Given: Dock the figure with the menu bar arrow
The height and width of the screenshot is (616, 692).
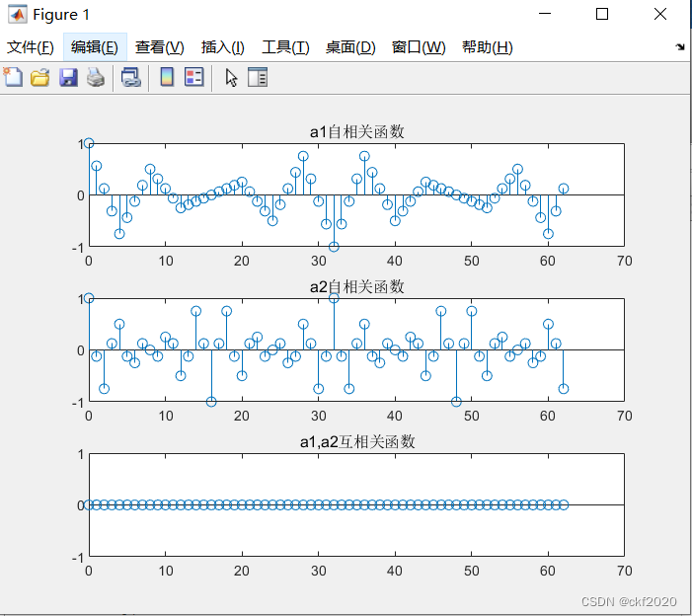Looking at the screenshot, I should click(x=680, y=46).
